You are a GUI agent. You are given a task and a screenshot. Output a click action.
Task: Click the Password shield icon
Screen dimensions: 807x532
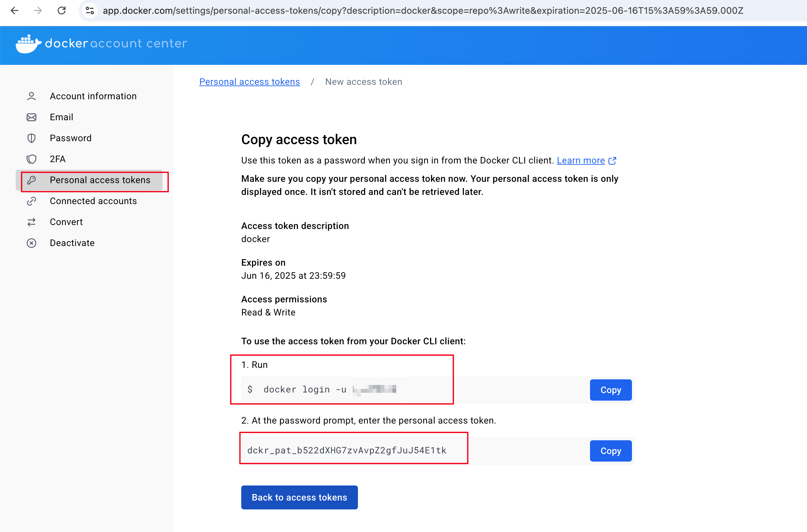(x=31, y=138)
